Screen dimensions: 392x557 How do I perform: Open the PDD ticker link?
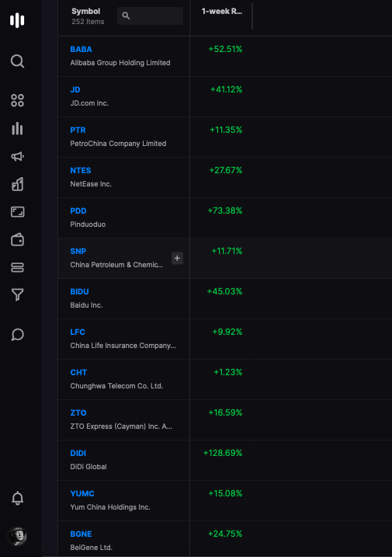pos(78,211)
